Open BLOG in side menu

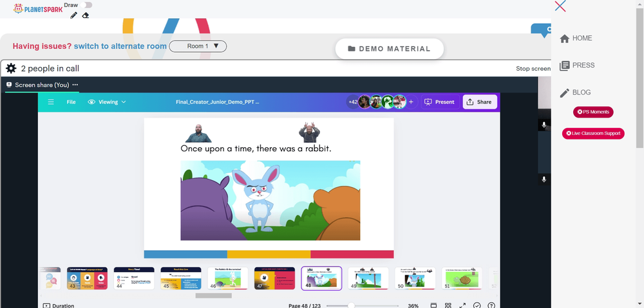575,93
